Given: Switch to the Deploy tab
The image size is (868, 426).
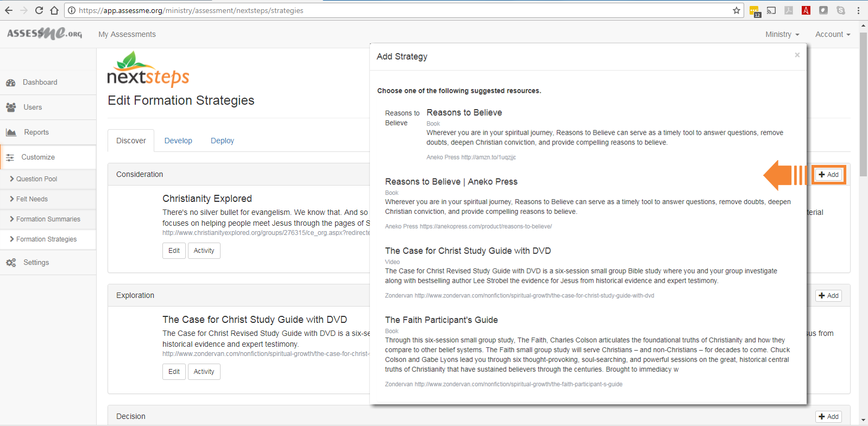Looking at the screenshot, I should tap(222, 141).
